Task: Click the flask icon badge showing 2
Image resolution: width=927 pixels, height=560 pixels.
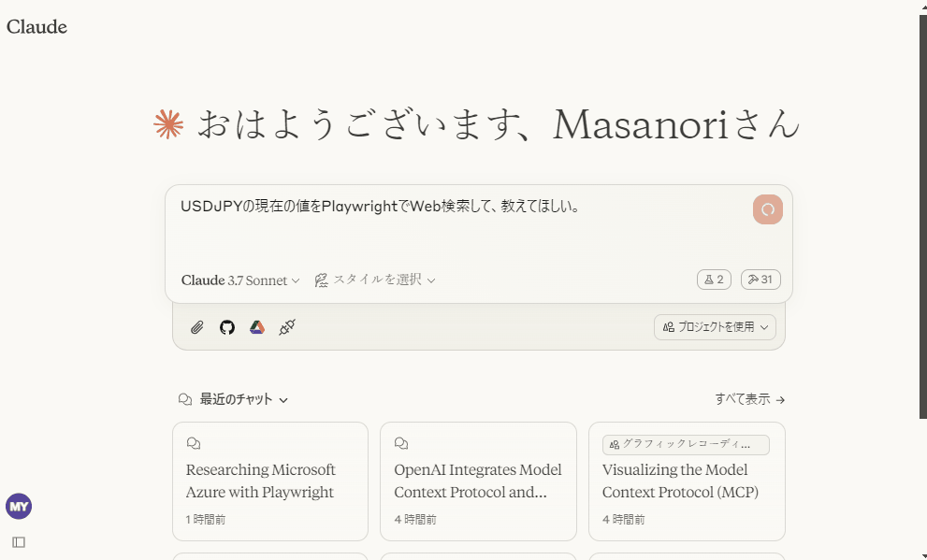Action: (714, 280)
